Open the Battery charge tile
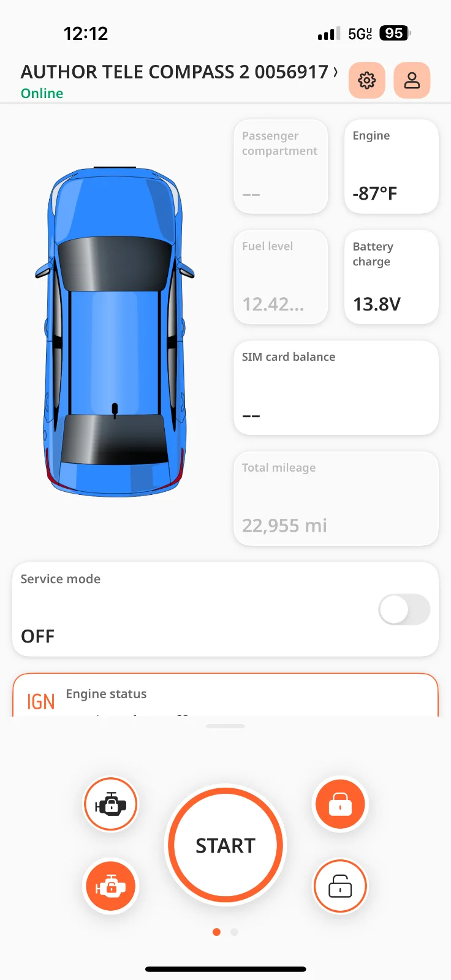 (x=391, y=277)
